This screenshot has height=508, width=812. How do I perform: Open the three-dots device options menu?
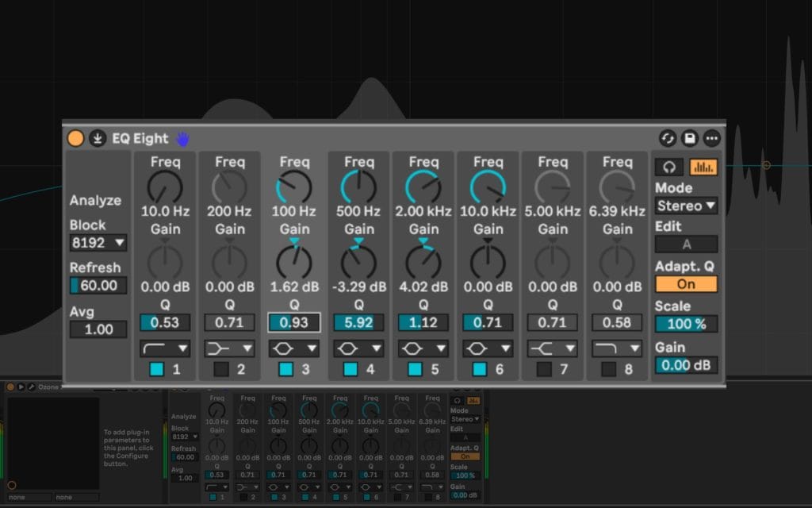[712, 138]
